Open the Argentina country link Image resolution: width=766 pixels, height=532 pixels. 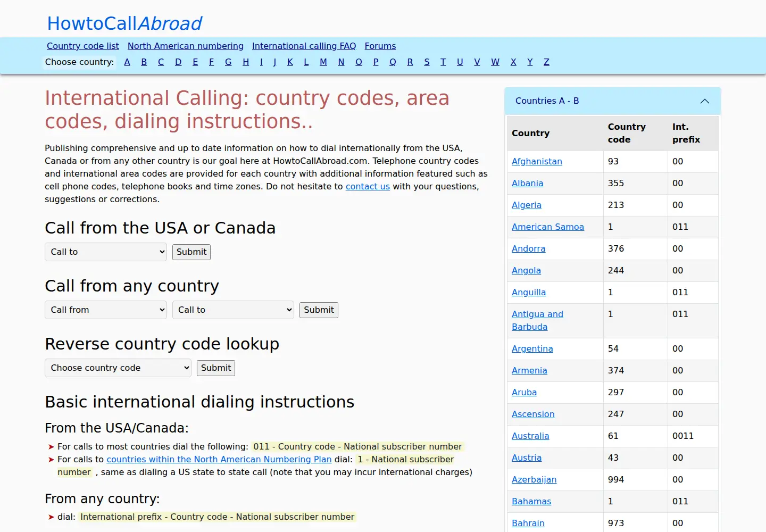tap(532, 349)
